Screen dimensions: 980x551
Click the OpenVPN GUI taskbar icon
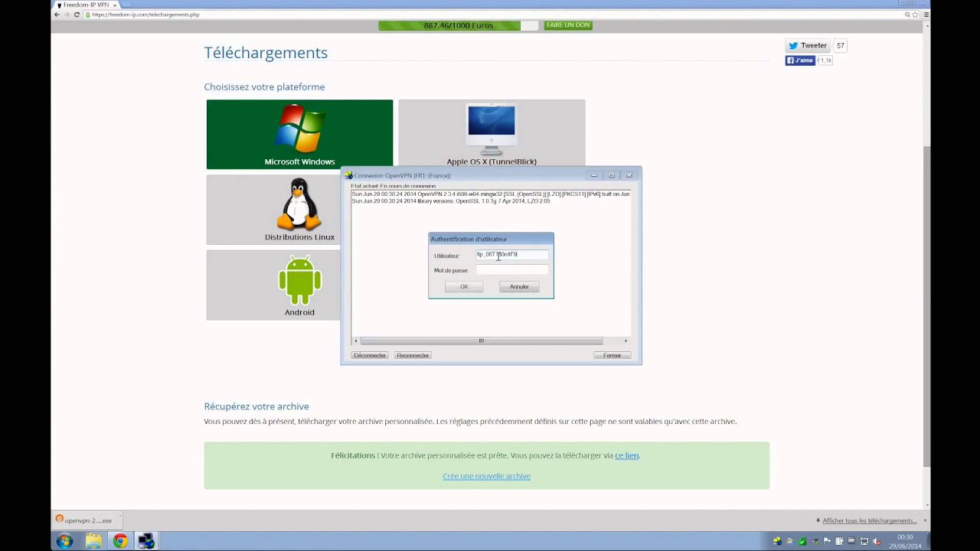(x=146, y=542)
